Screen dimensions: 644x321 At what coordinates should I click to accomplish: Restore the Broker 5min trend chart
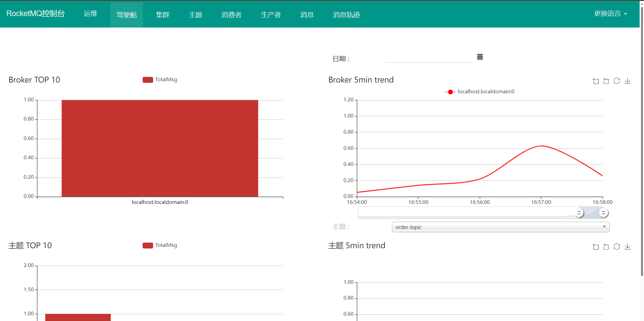(617, 81)
